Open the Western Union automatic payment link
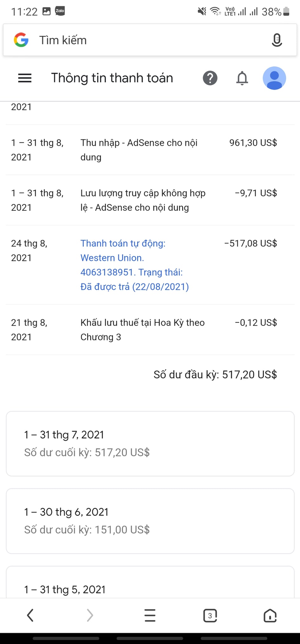The image size is (300, 644). click(x=135, y=265)
